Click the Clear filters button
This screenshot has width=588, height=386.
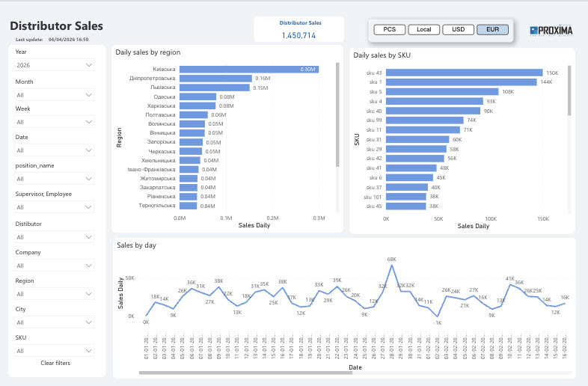[x=55, y=363]
